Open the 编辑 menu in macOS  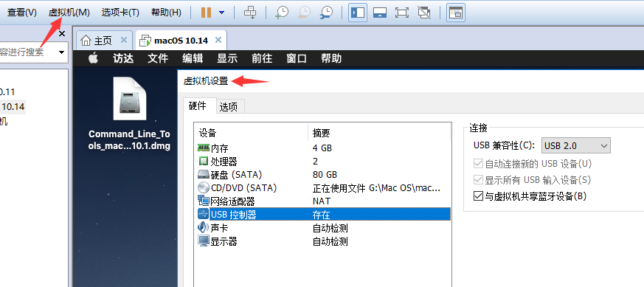point(193,59)
